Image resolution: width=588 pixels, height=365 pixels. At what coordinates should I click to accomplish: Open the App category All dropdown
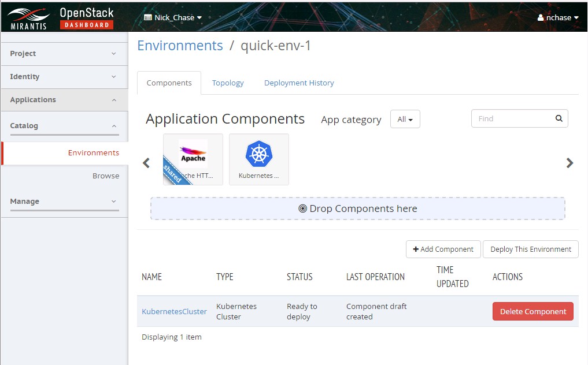click(405, 119)
